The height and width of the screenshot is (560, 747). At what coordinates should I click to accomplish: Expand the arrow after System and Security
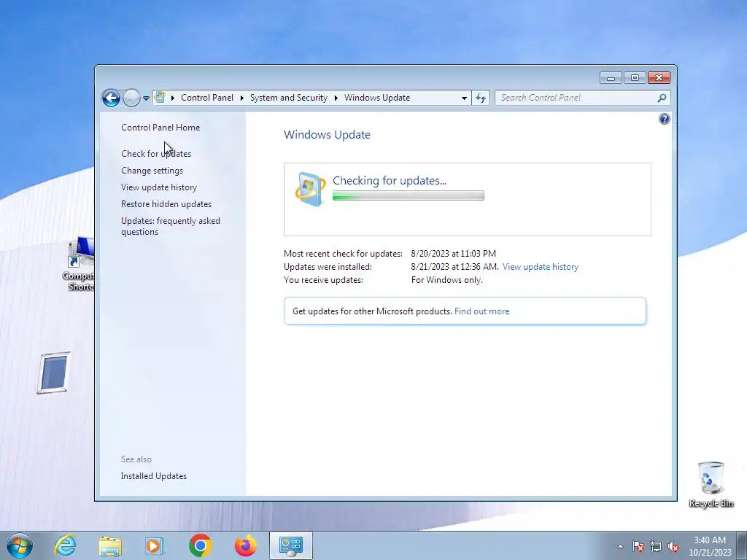point(336,98)
